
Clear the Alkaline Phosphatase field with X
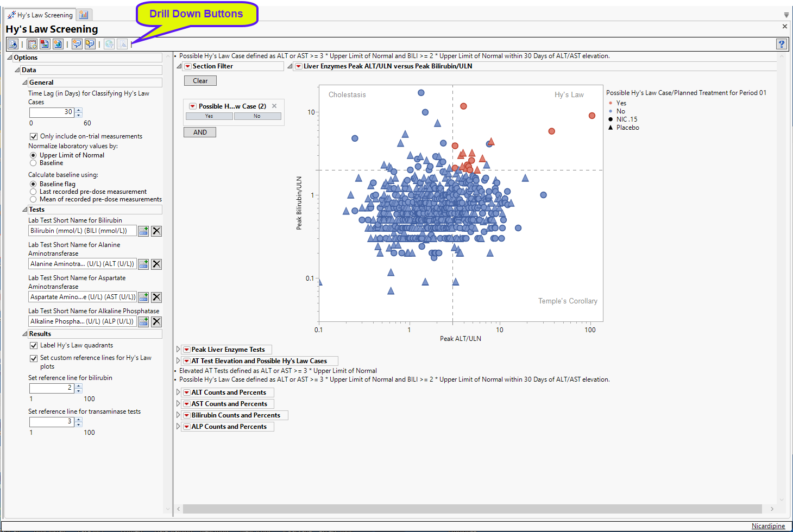[x=156, y=322]
